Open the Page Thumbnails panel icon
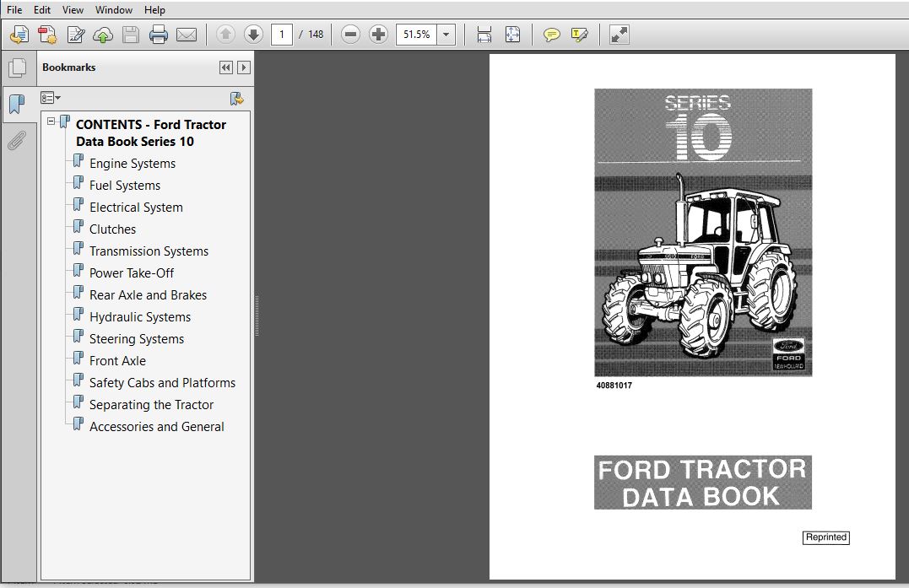909x588 pixels. 18,67
